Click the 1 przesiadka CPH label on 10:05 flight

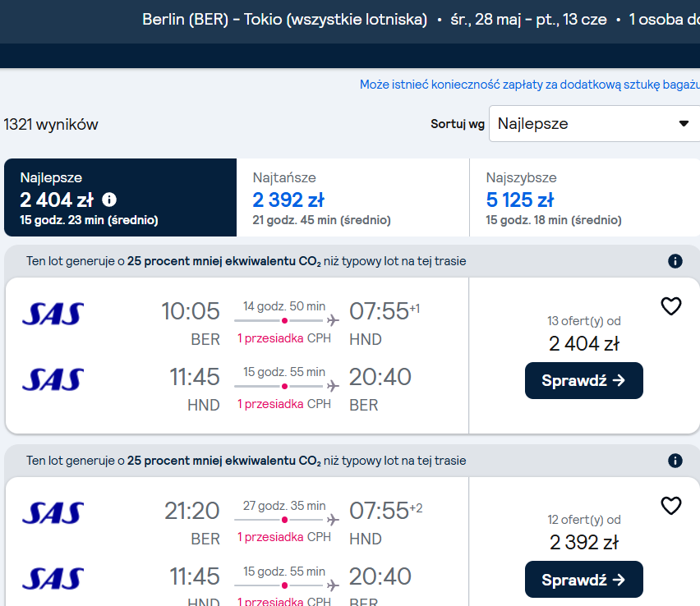[284, 338]
